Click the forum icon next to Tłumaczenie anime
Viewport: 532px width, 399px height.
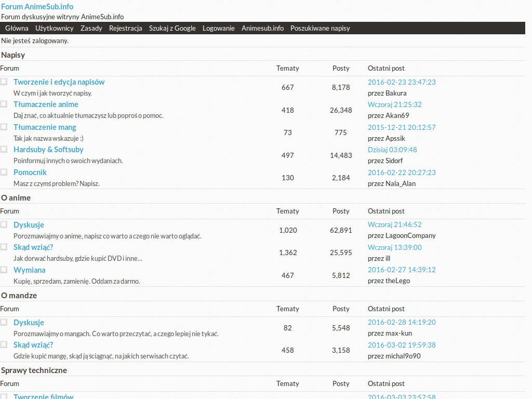[x=4, y=104]
